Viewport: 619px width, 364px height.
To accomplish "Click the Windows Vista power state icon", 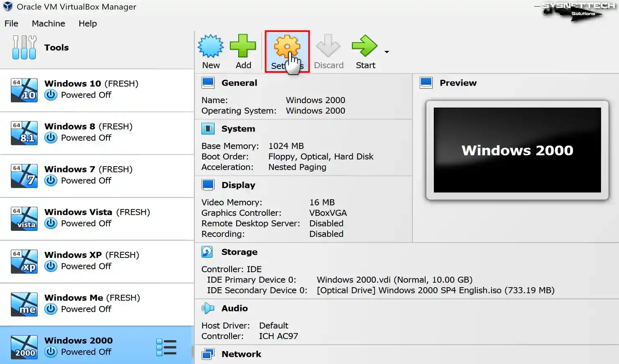I will (51, 223).
